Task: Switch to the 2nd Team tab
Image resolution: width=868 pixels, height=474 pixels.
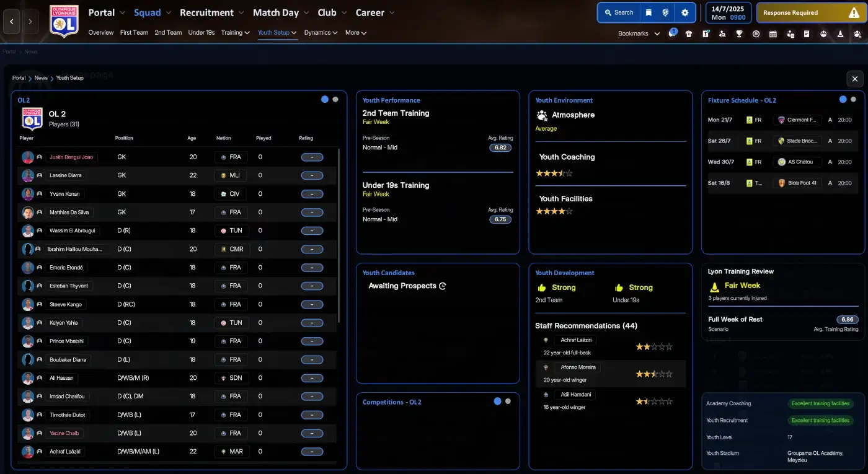Action: [168, 32]
